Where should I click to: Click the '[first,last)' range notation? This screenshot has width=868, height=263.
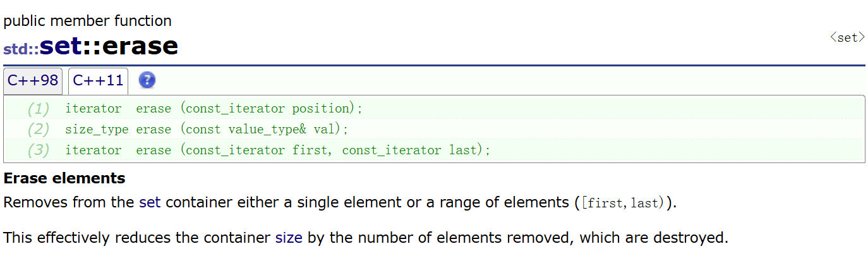(624, 204)
